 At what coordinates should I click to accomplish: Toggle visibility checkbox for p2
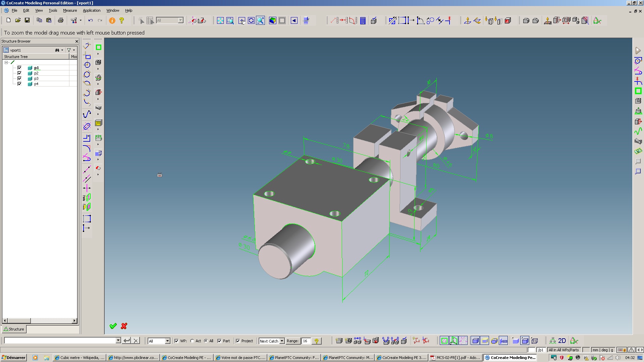pos(19,73)
